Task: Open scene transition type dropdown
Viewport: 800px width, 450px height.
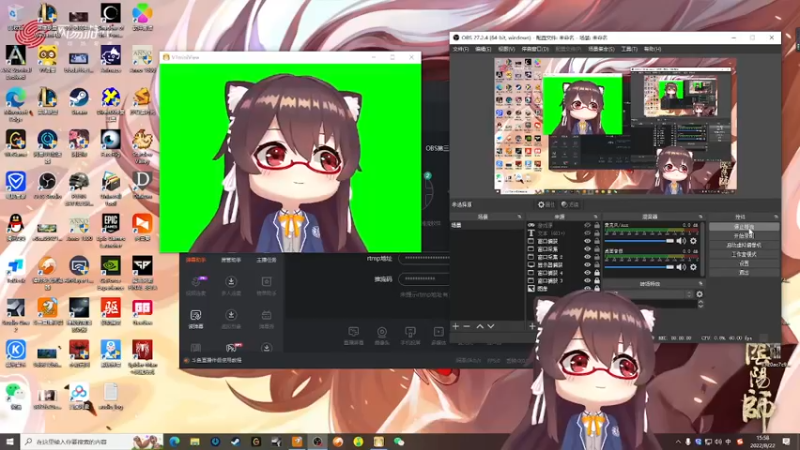Action: (x=648, y=294)
